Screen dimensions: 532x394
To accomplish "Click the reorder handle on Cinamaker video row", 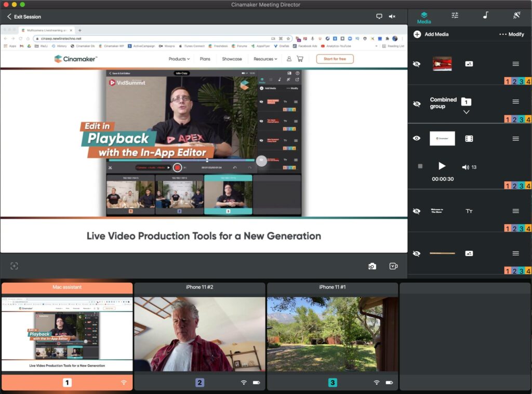I will coord(516,138).
